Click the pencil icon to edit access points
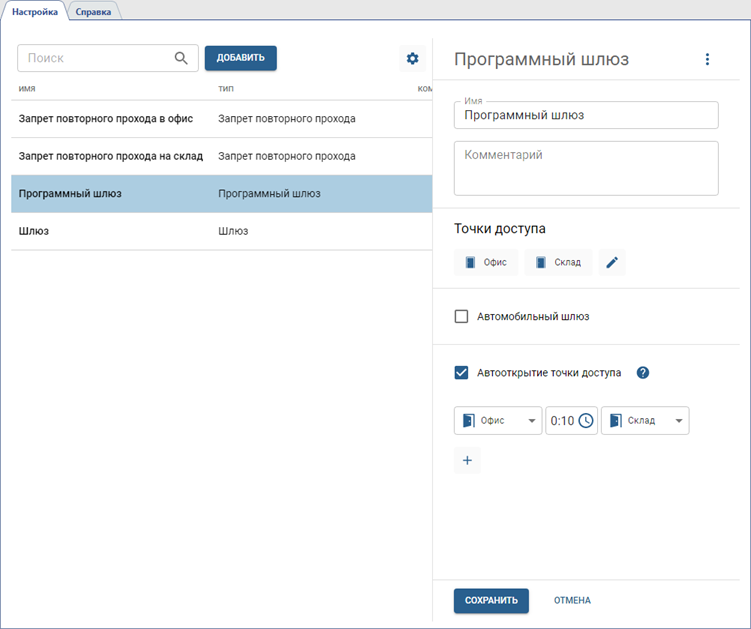 coord(612,263)
